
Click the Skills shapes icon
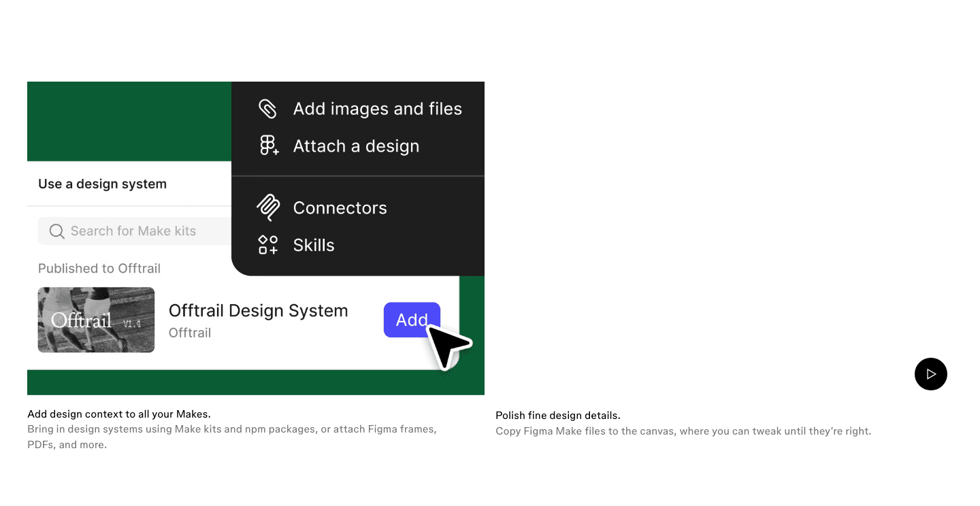point(268,245)
